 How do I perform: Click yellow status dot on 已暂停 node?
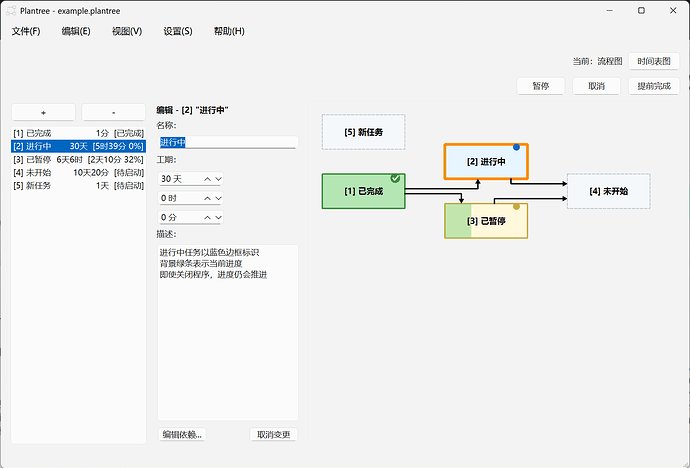[x=517, y=206]
